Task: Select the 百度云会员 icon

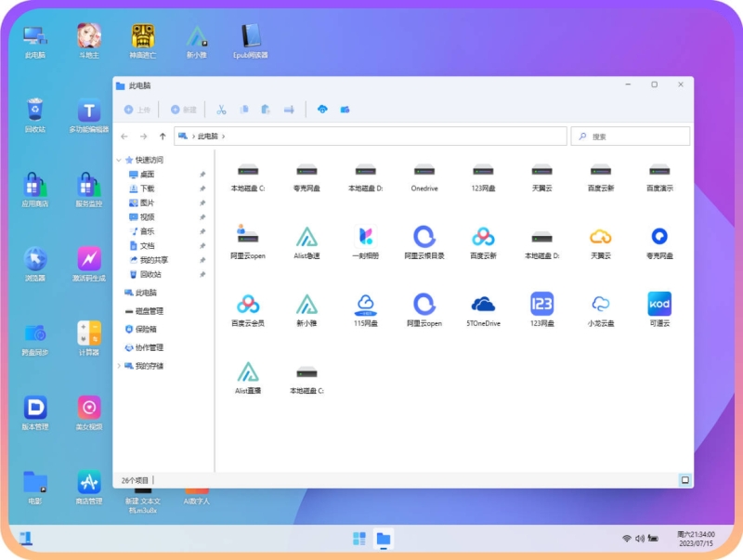Action: [248, 310]
